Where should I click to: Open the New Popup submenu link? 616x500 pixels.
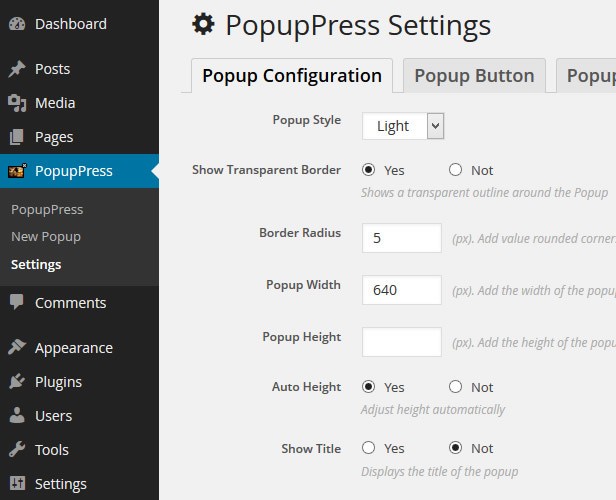[x=46, y=237]
